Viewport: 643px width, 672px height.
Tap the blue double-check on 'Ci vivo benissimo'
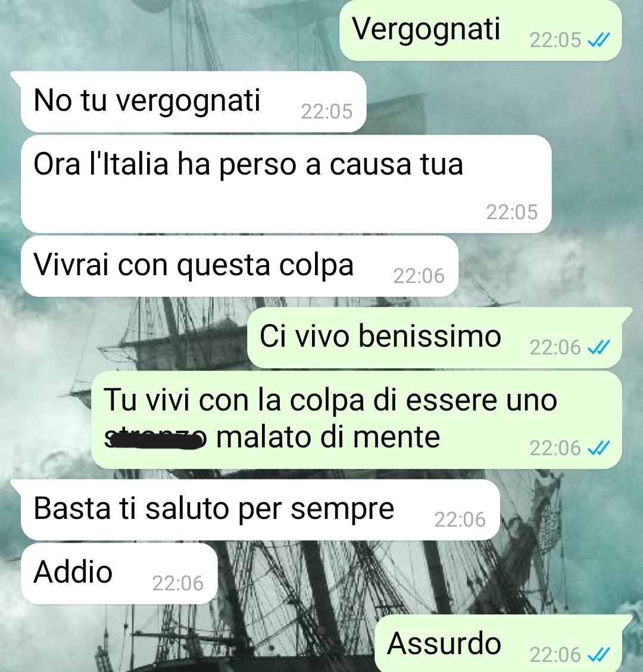(598, 347)
